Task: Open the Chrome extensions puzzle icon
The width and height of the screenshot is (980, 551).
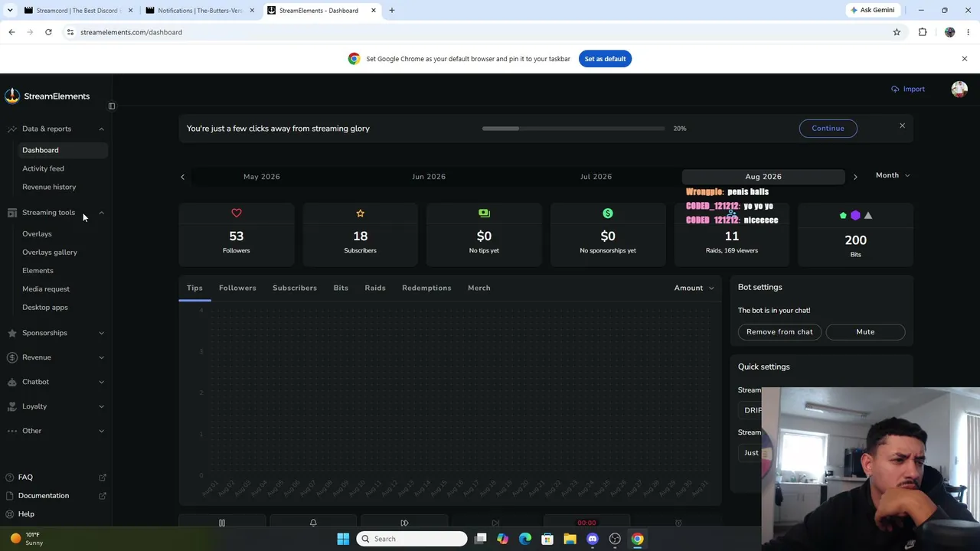Action: [923, 32]
